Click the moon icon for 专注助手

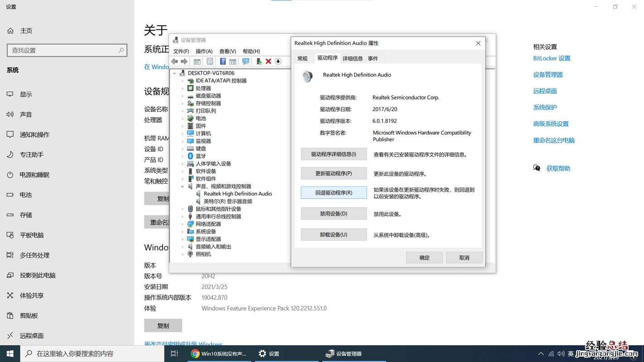(x=10, y=154)
